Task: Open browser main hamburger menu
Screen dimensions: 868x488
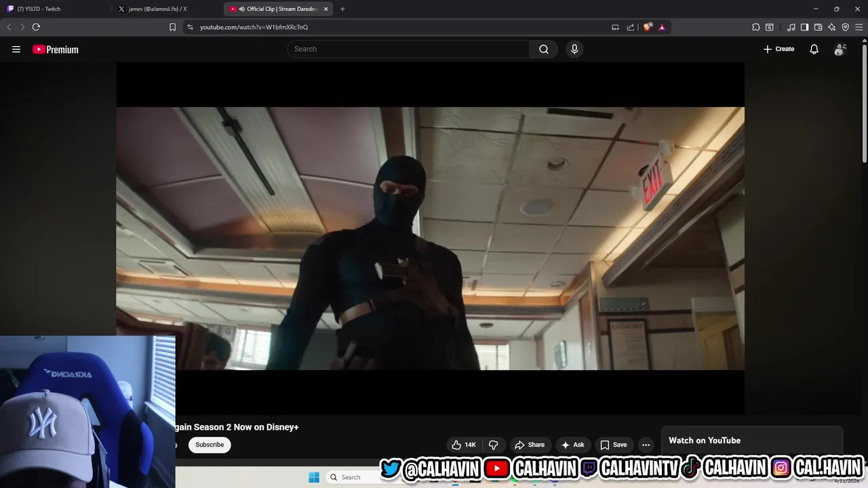Action: pyautogui.click(x=859, y=27)
